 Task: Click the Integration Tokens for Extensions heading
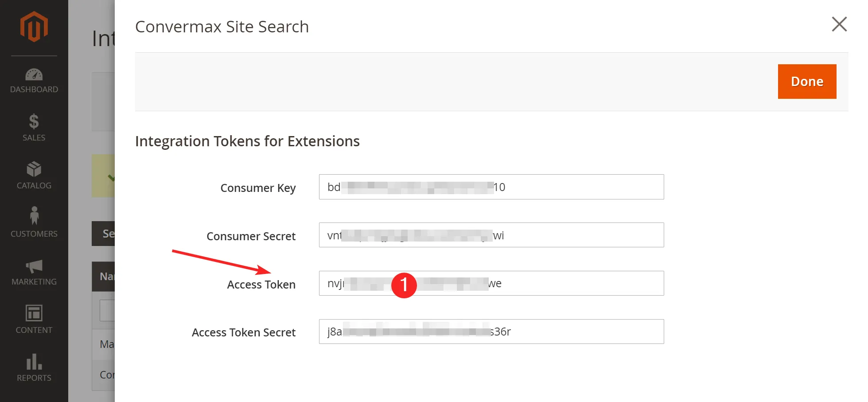(x=247, y=141)
